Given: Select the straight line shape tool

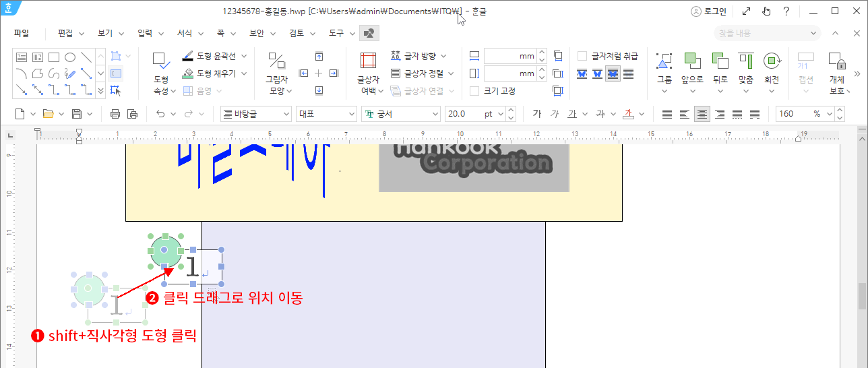Looking at the screenshot, I should 86,57.
